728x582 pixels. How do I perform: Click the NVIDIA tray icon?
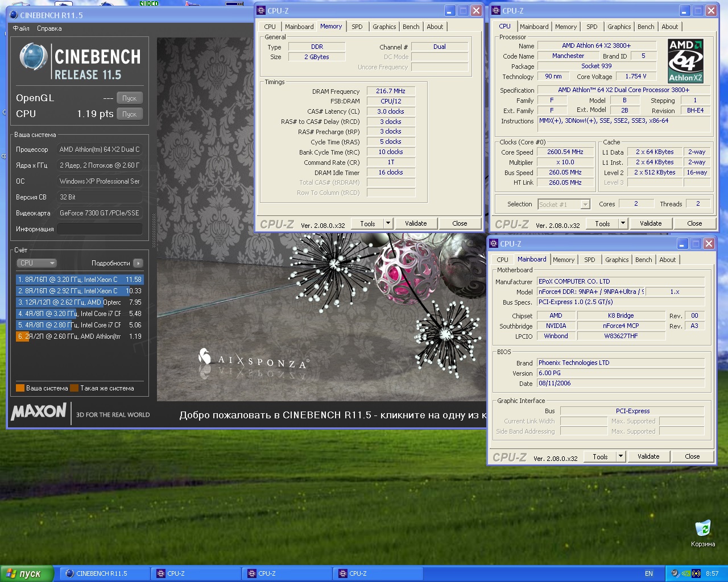[x=686, y=573]
